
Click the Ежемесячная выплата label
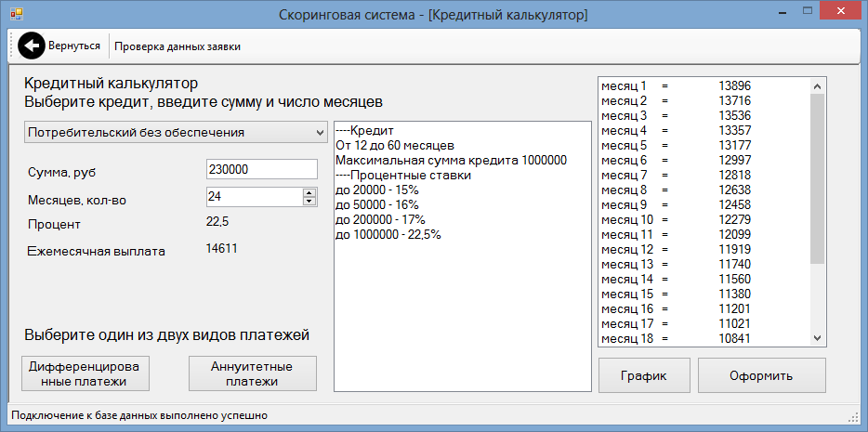[97, 252]
